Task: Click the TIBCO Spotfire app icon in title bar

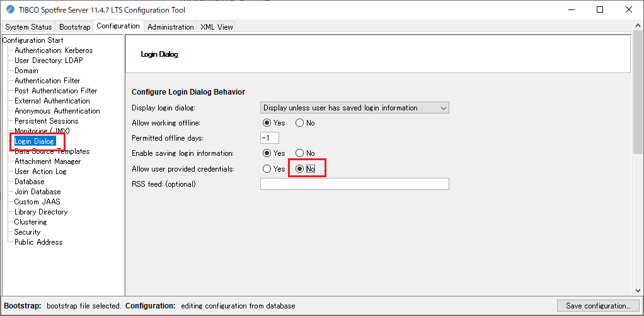Action: click(x=11, y=10)
